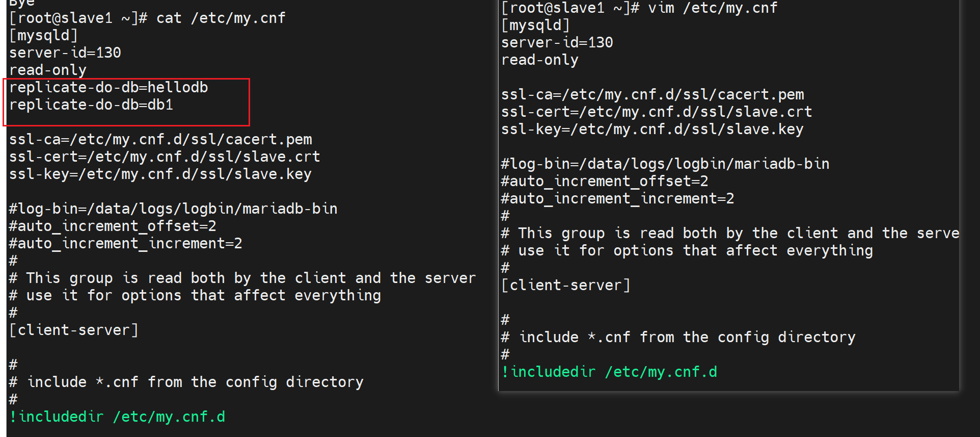Screen dimensions: 980x437
Task: Click 'This group is read both' comment in right window
Action: tap(730, 234)
